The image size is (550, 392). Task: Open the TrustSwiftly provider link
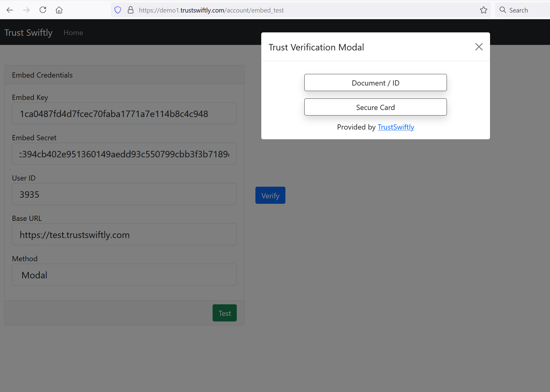pyautogui.click(x=396, y=127)
